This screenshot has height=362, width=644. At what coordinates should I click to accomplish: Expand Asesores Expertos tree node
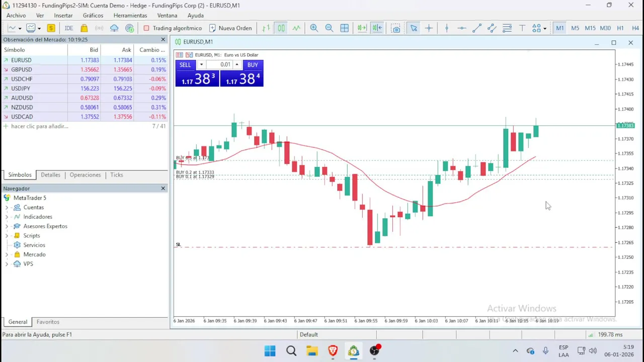[7, 226]
